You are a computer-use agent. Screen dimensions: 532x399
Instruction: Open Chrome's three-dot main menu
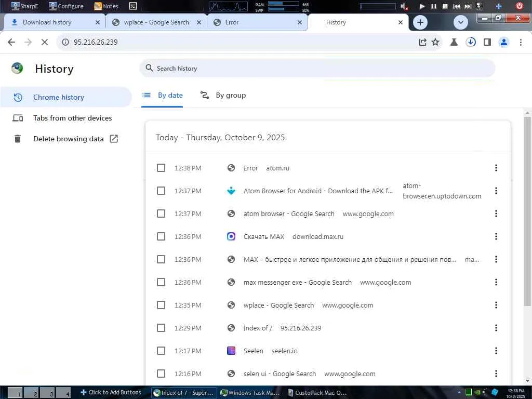521,42
